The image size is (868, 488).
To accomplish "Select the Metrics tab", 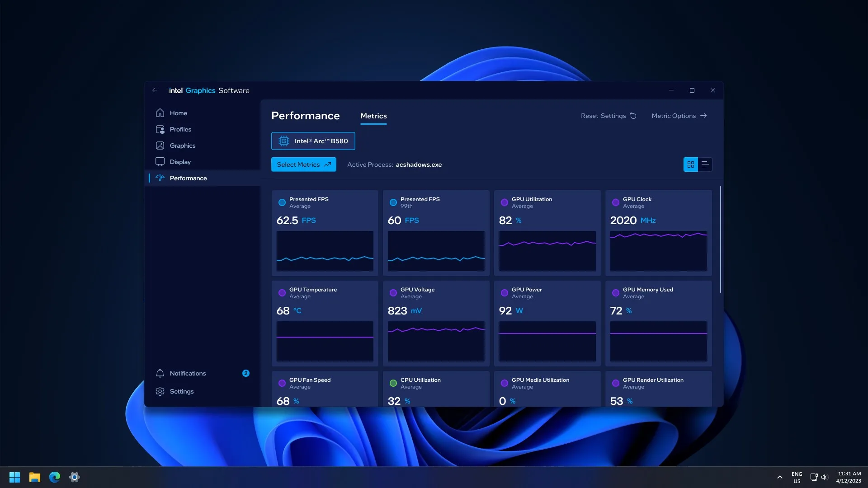I will (373, 116).
